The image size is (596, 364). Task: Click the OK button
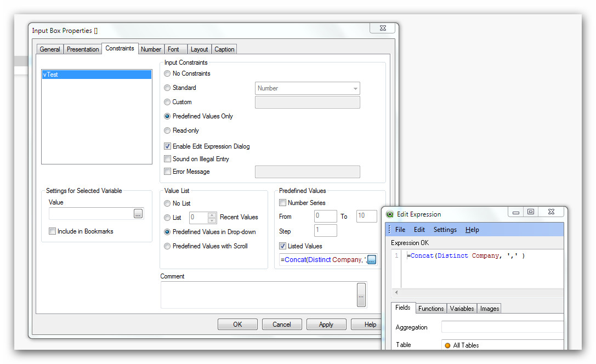237,325
